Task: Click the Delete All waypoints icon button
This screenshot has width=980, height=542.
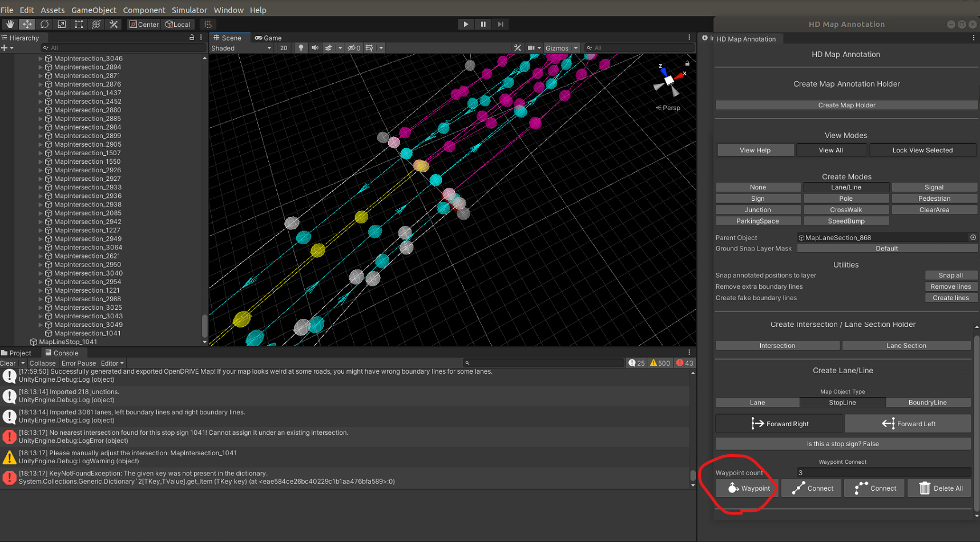Action: coord(939,488)
